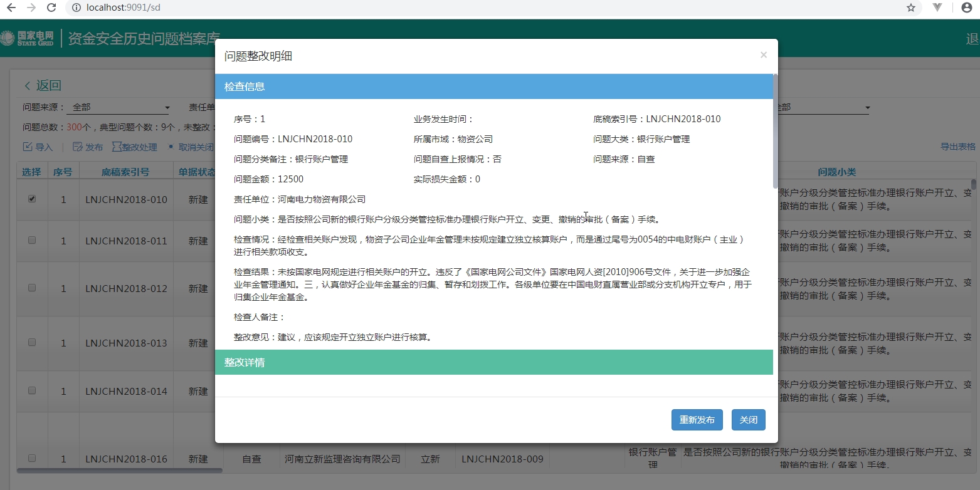Image resolution: width=980 pixels, height=490 pixels.
Task: Check the checkbox for row LNJCHN2018-013
Action: (x=32, y=342)
